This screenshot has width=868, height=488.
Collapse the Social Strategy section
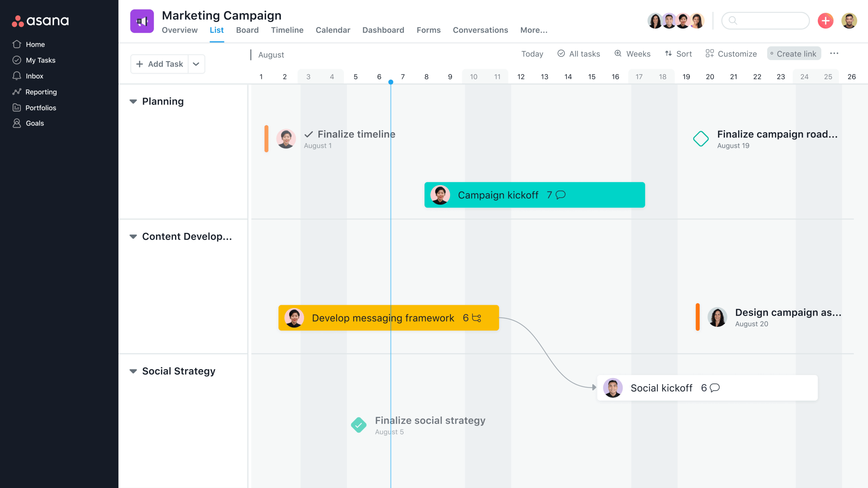coord(133,371)
